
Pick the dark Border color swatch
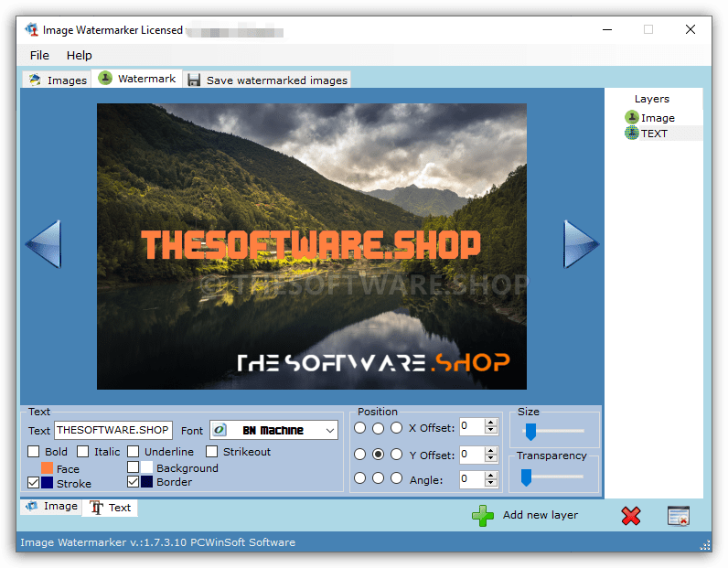(146, 482)
